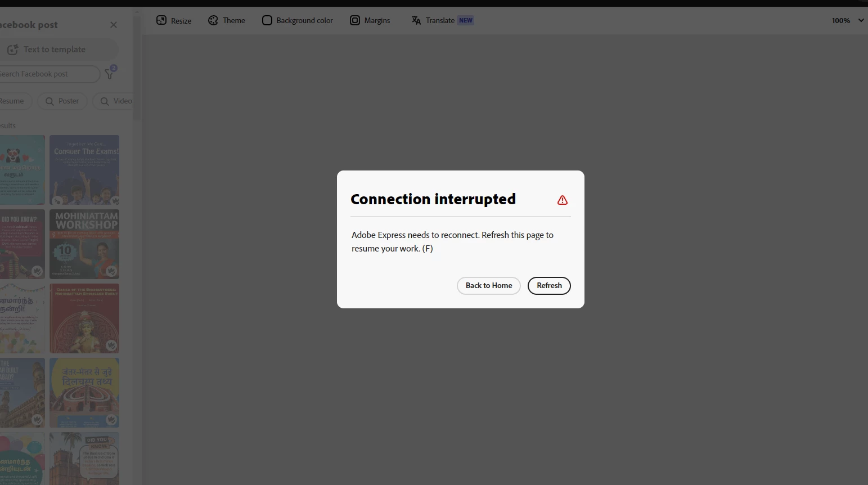Click premium crown on Conquer The Exams template
The height and width of the screenshot is (485, 868).
click(x=115, y=201)
